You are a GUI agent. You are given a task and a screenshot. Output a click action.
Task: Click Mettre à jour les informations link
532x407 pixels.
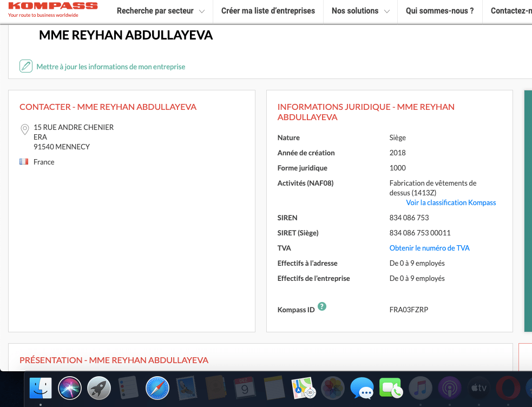click(x=111, y=67)
